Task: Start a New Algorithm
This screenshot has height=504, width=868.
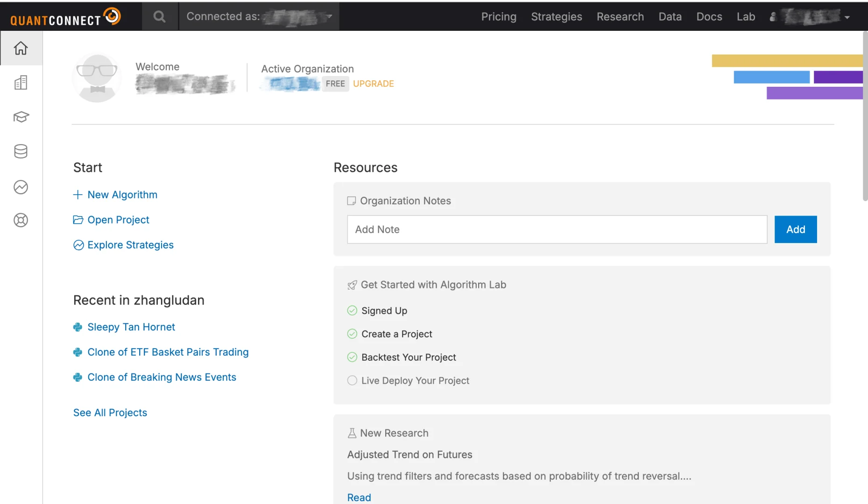Action: click(122, 195)
